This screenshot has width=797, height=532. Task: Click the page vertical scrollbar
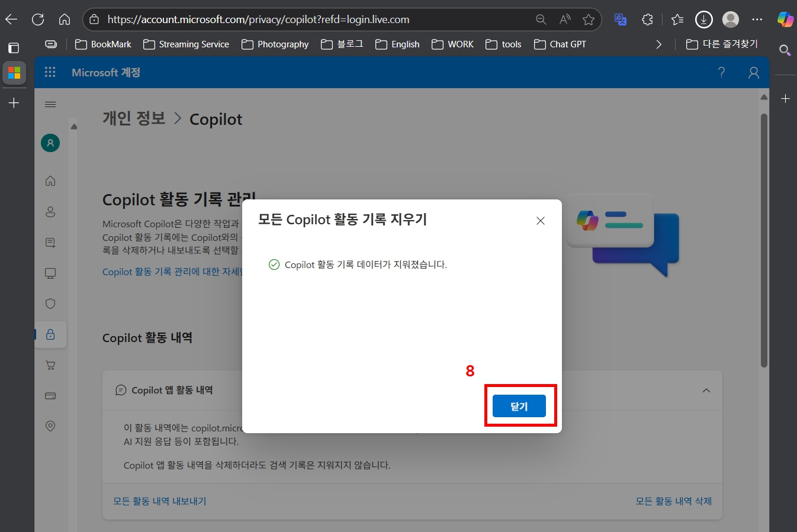click(764, 240)
